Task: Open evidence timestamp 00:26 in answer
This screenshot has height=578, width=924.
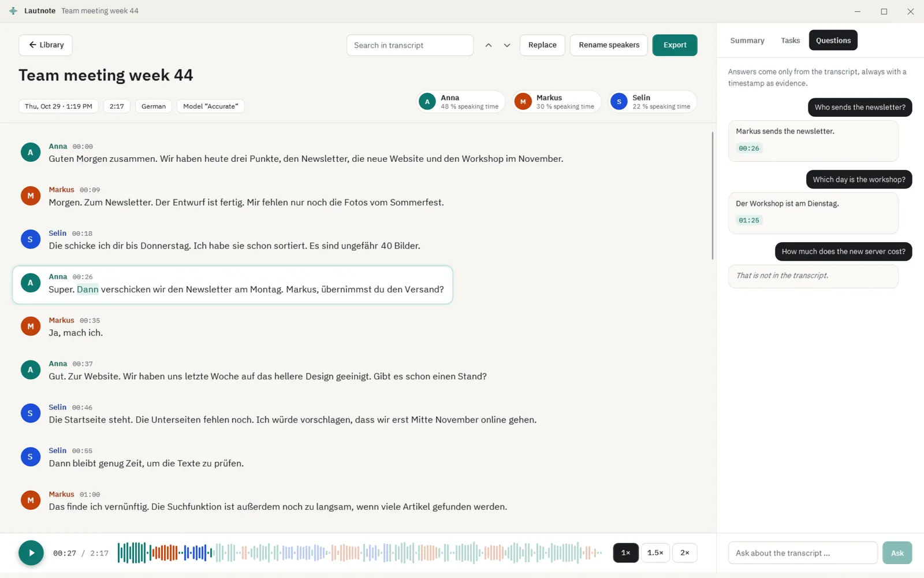Action: pos(749,149)
